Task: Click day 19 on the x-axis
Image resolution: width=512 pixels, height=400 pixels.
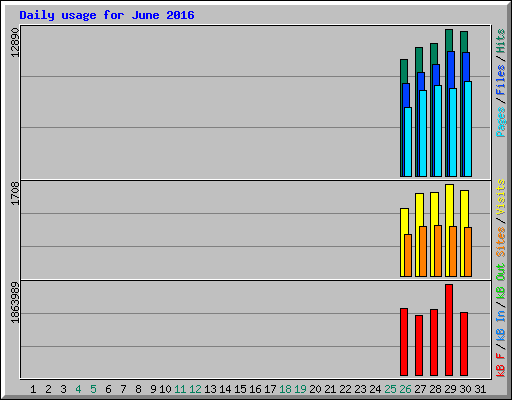Action: (x=300, y=389)
